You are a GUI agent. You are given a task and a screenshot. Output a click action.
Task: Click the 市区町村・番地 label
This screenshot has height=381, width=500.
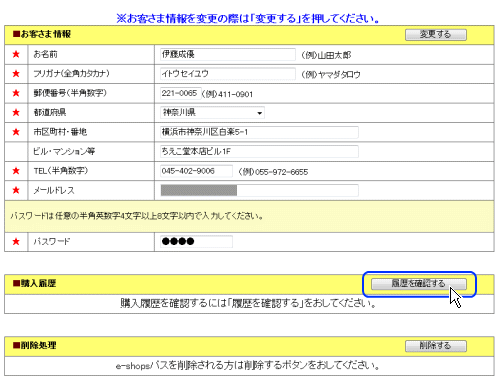[x=60, y=132]
